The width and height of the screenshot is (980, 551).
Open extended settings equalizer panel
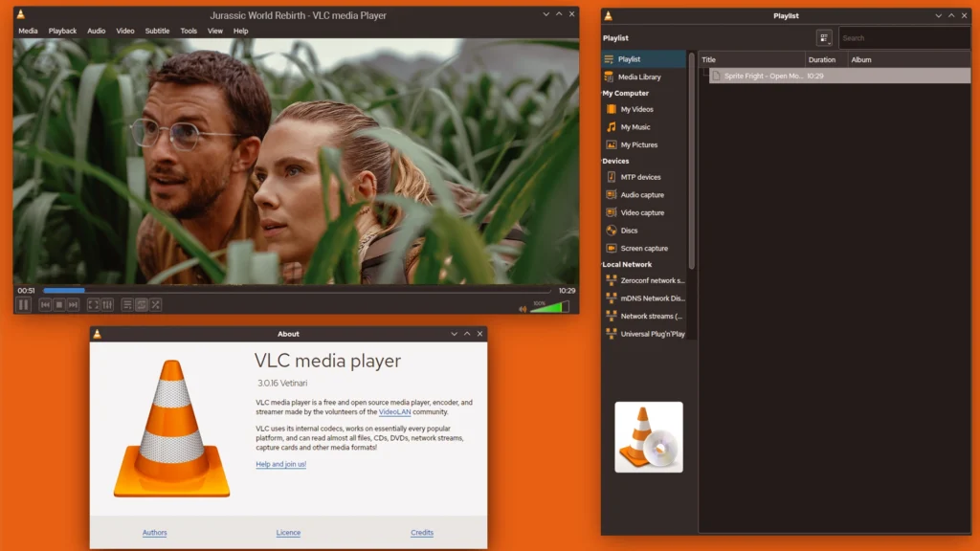(107, 305)
